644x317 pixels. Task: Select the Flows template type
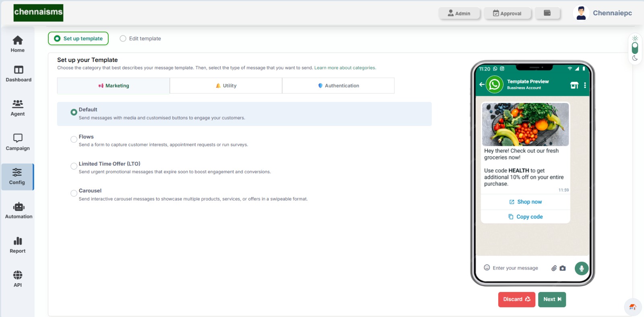tap(74, 139)
